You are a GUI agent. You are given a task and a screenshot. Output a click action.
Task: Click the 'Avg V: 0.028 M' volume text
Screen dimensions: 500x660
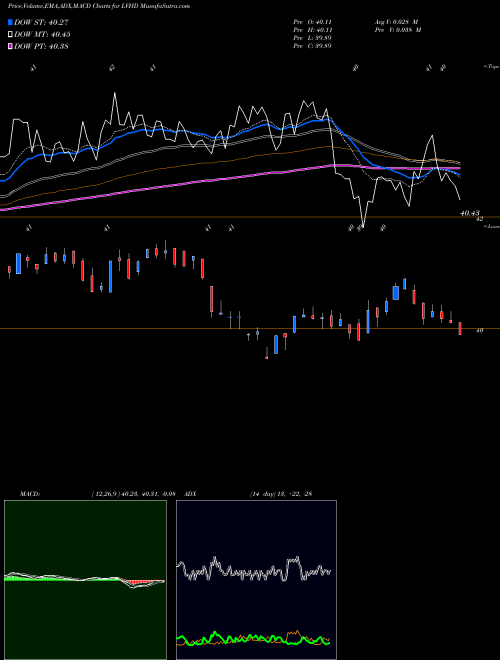click(396, 22)
